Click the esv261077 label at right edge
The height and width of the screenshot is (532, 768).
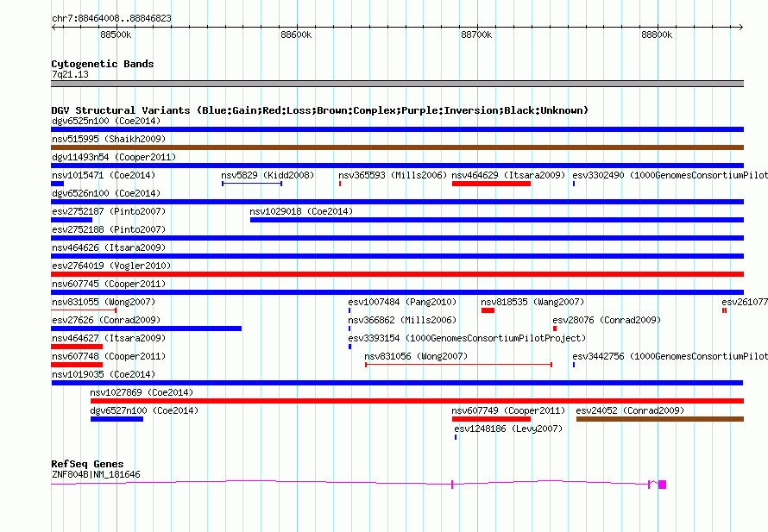point(745,302)
